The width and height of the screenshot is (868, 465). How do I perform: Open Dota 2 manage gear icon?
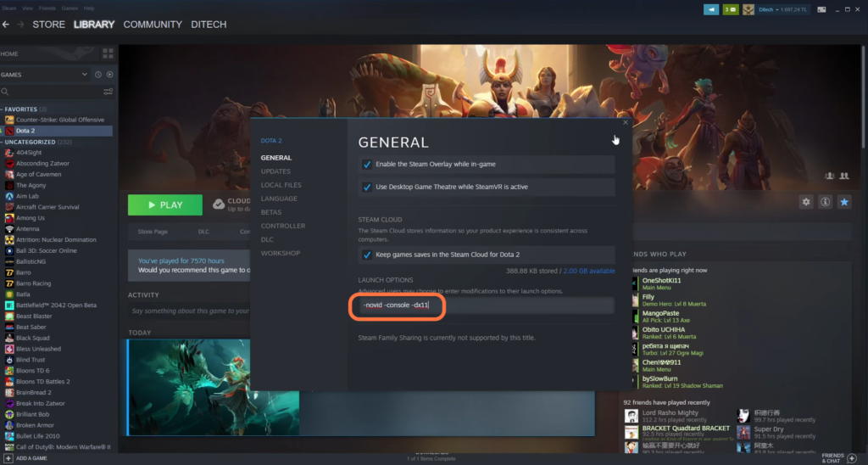click(806, 202)
